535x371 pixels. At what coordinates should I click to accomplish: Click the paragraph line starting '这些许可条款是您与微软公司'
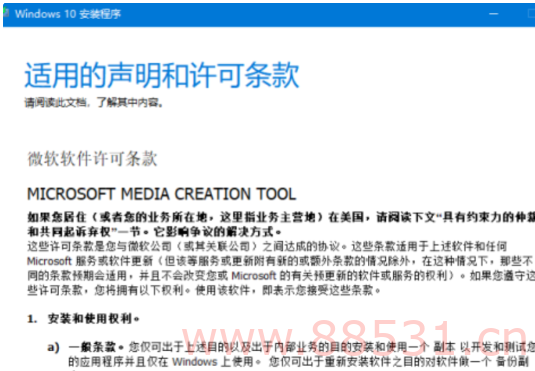pos(267,246)
